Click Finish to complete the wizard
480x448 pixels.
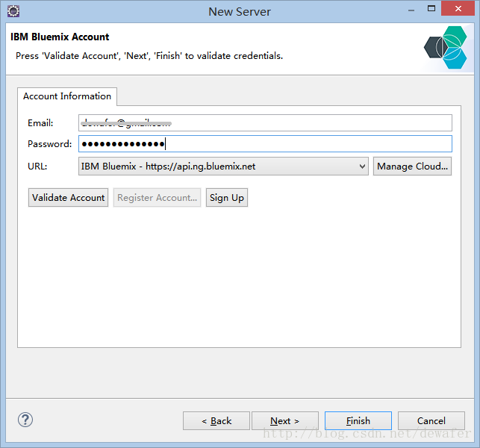358,420
